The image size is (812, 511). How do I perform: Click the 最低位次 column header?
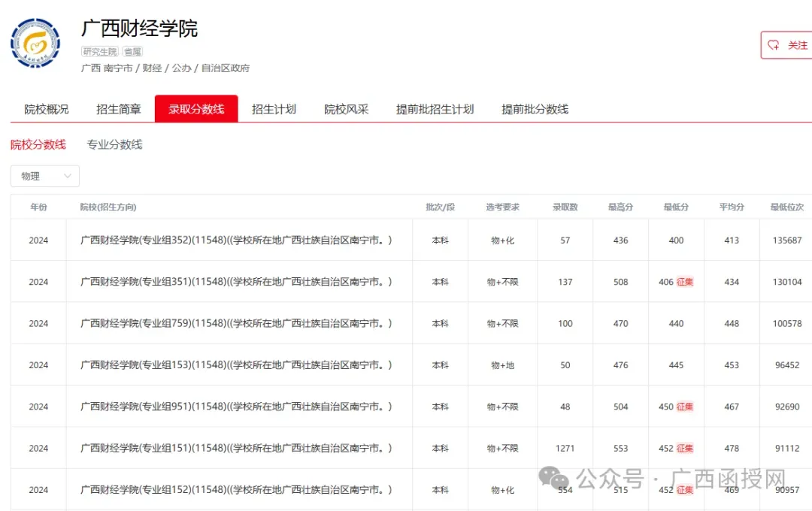[787, 207]
